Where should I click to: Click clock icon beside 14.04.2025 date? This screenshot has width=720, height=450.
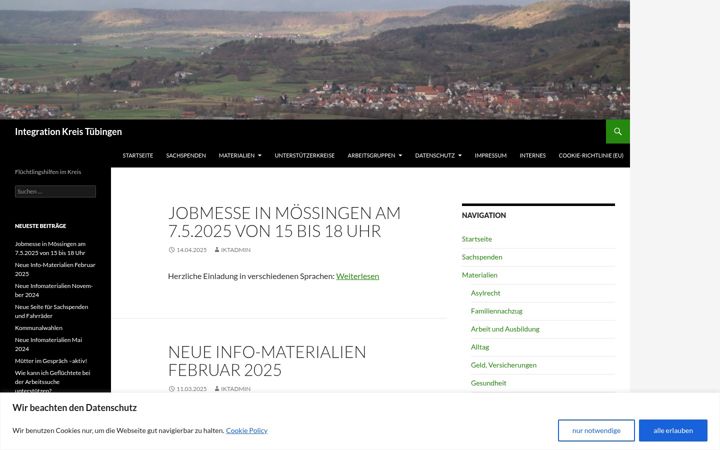coord(172,250)
